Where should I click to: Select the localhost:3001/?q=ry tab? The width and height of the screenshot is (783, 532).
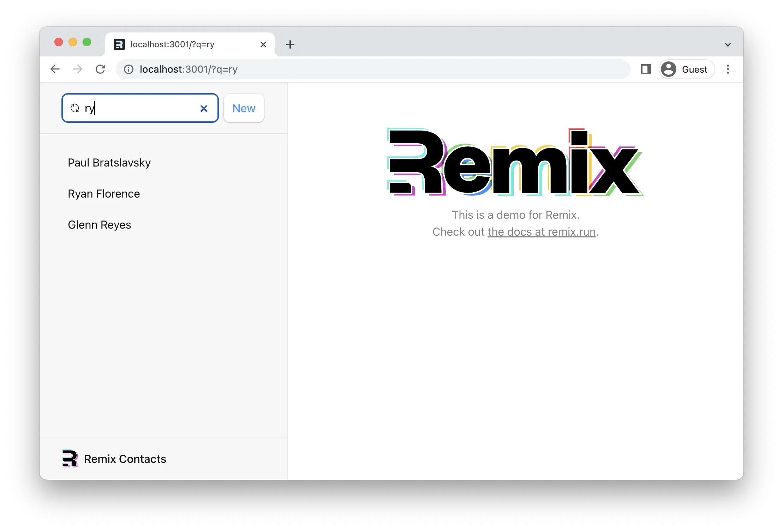coord(190,44)
